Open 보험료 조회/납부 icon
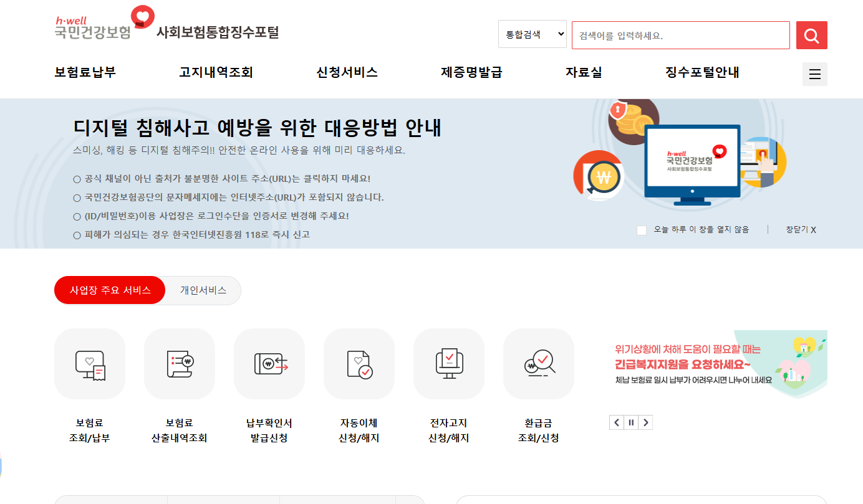Image resolution: width=863 pixels, height=504 pixels. (90, 364)
